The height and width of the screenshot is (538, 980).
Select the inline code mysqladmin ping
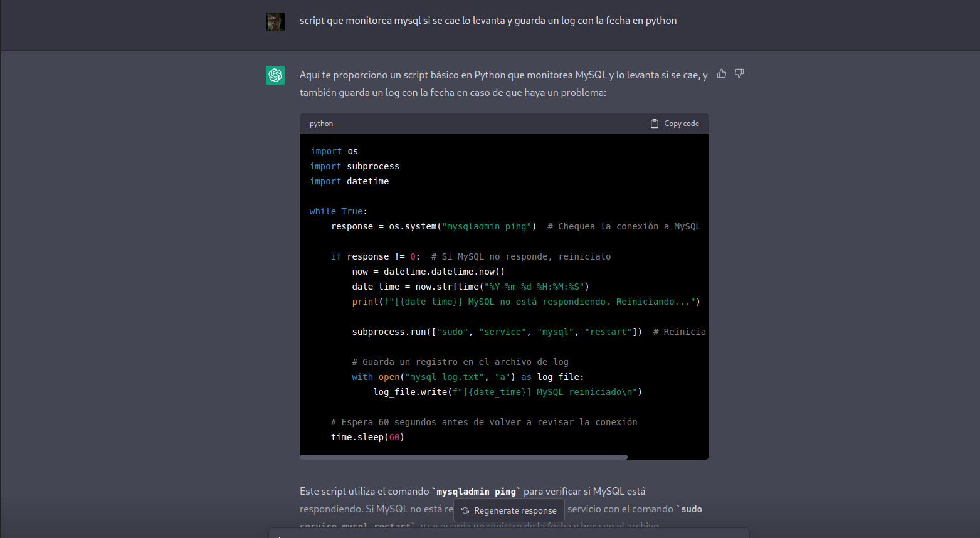477,491
